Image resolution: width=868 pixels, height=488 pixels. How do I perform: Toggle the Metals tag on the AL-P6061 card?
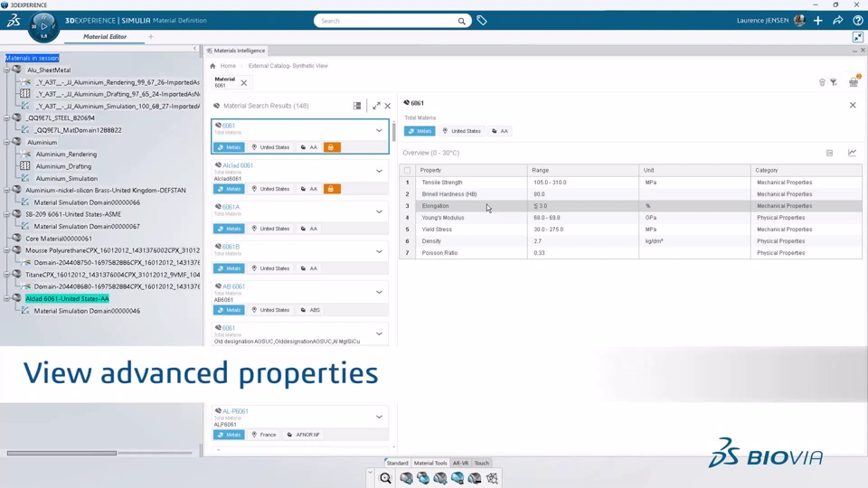coord(229,435)
